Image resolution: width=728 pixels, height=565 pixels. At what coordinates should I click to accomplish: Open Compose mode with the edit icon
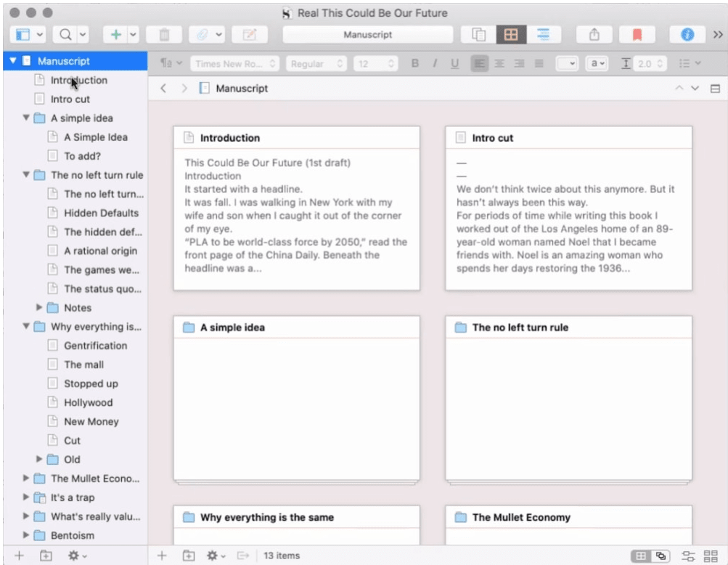click(x=250, y=35)
